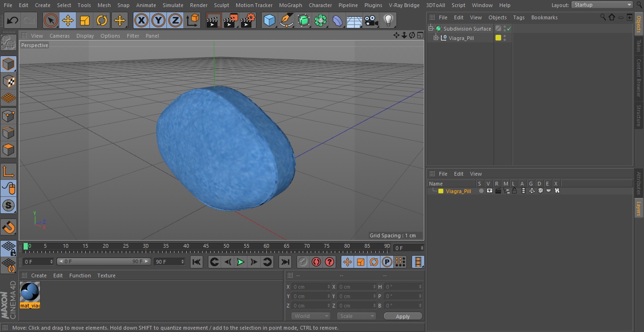Add a Cube primitive object
644x332 pixels.
(x=269, y=20)
